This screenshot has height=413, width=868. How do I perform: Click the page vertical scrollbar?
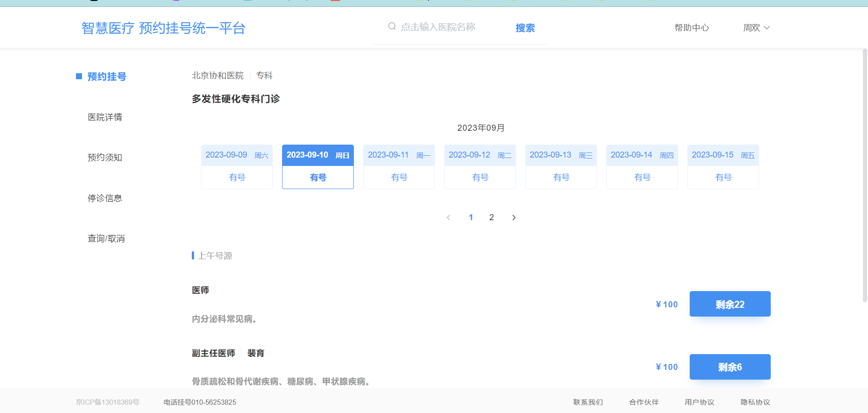point(864,176)
